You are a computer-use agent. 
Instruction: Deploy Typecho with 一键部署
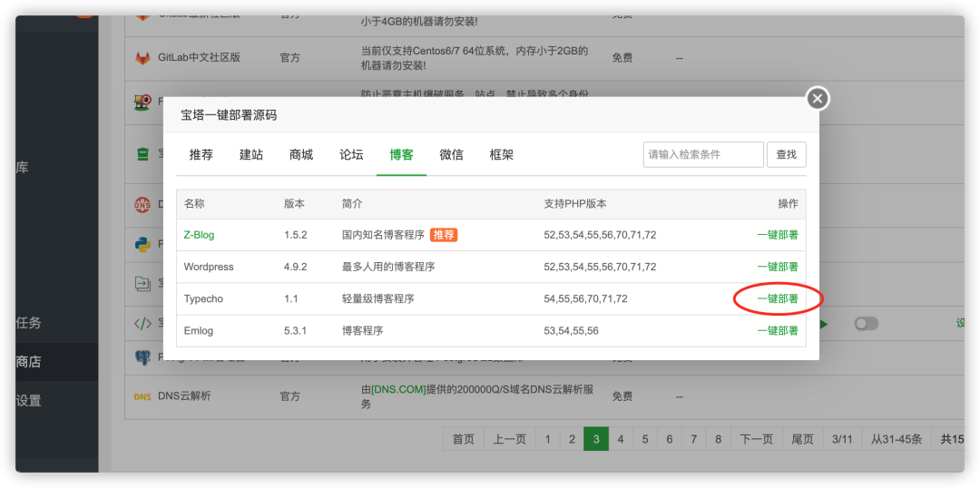coord(778,298)
